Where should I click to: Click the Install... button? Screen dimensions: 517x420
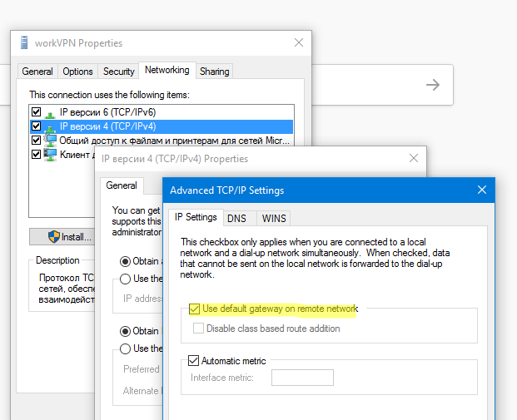[x=62, y=237]
